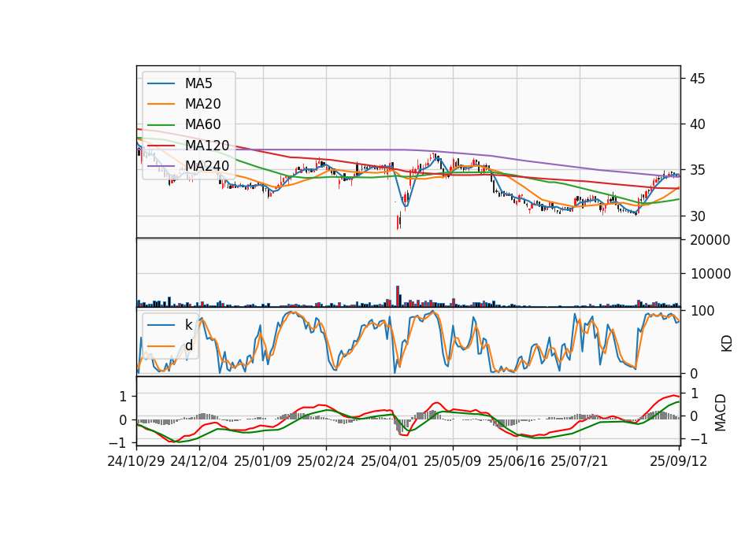Click the price axis value 35
The height and width of the screenshot is (543, 756).
(697, 170)
